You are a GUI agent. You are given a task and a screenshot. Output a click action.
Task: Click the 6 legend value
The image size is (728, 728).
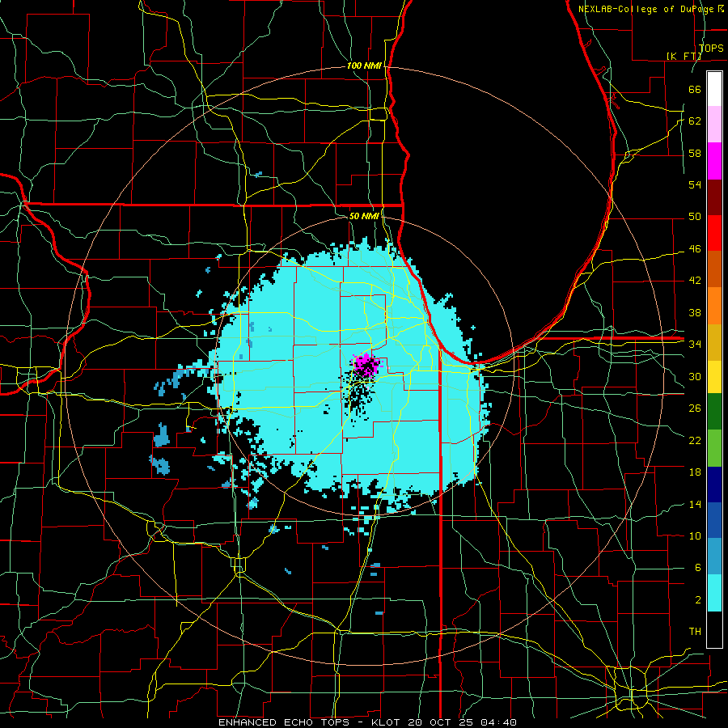pyautogui.click(x=698, y=568)
